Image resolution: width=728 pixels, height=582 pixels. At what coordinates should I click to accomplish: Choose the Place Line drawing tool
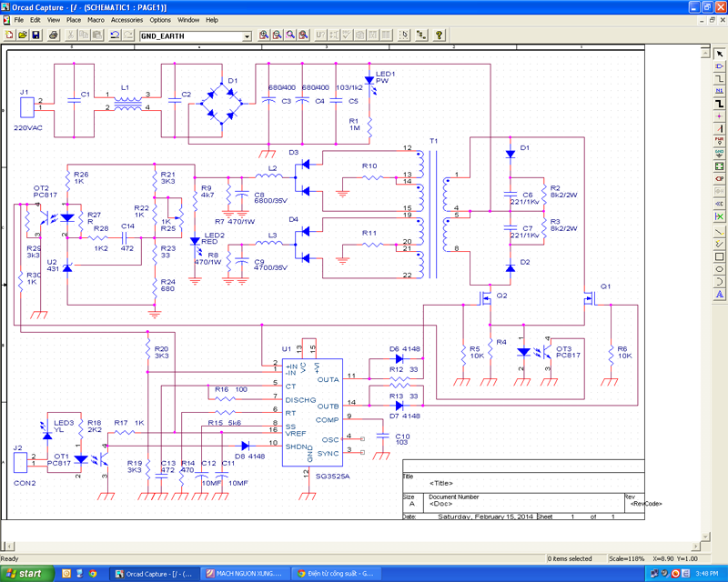point(719,232)
